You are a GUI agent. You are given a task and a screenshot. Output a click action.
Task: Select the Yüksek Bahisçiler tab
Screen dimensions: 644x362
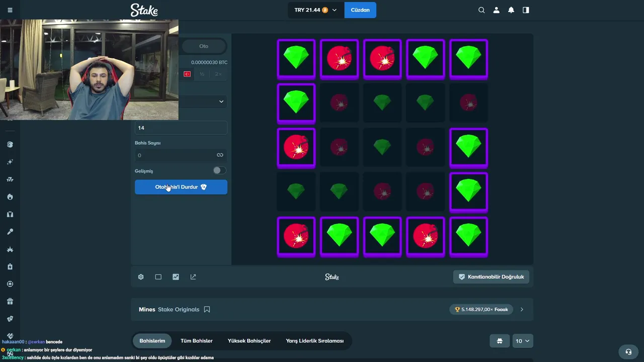pyautogui.click(x=249, y=341)
